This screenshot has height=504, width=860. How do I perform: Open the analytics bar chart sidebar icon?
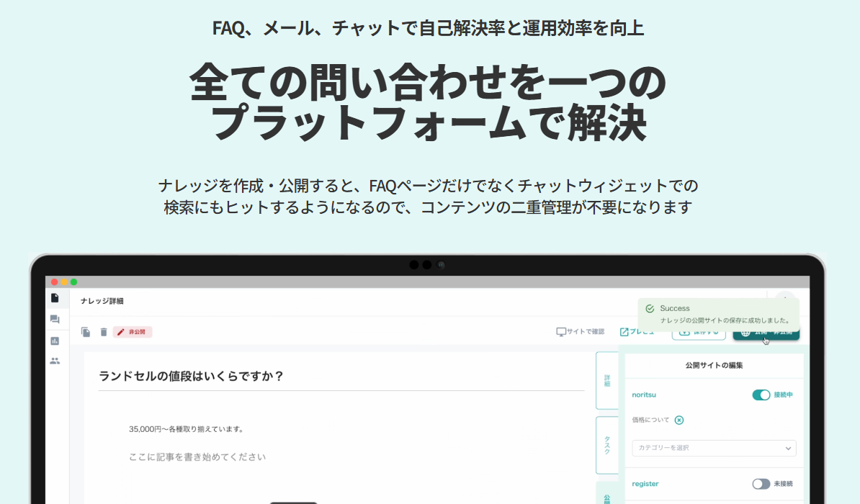(x=55, y=341)
